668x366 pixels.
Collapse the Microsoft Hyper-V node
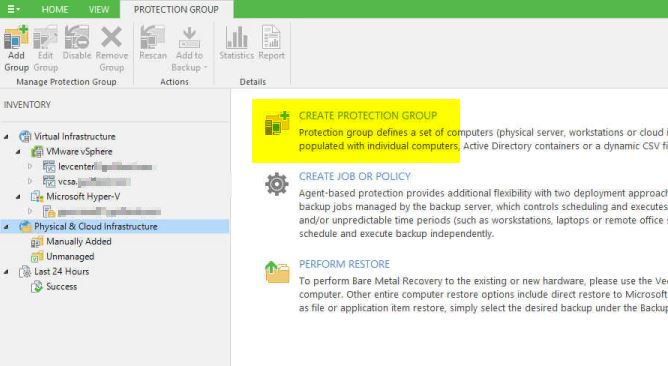coord(18,197)
